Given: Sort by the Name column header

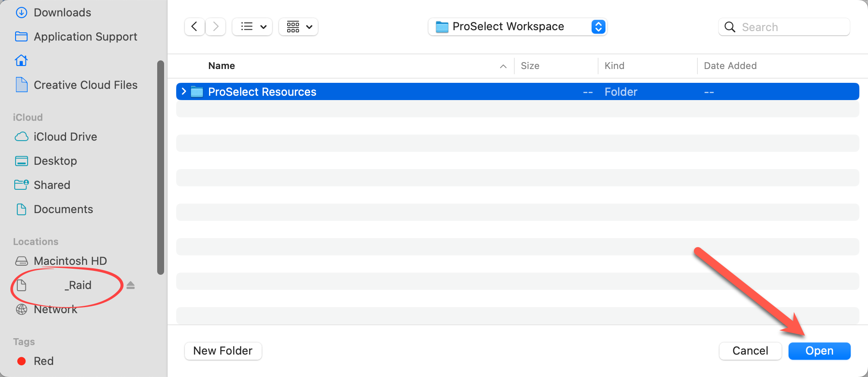Looking at the screenshot, I should click(x=222, y=66).
